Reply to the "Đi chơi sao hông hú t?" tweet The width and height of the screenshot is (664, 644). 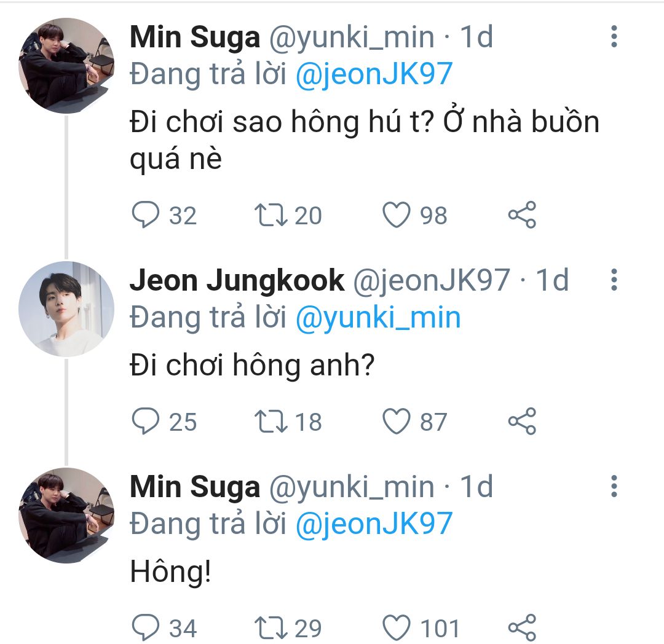[x=146, y=216]
